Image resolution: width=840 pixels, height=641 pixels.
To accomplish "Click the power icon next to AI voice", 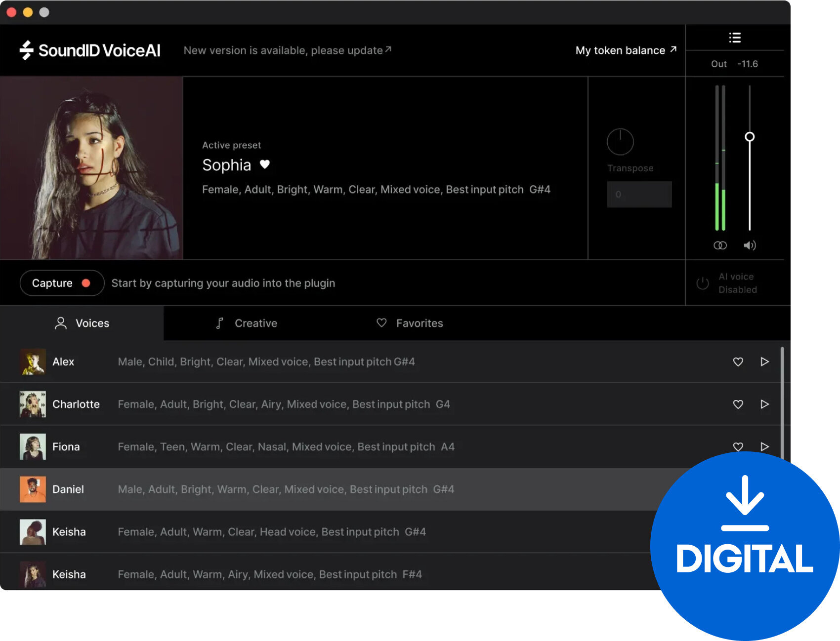I will click(702, 283).
